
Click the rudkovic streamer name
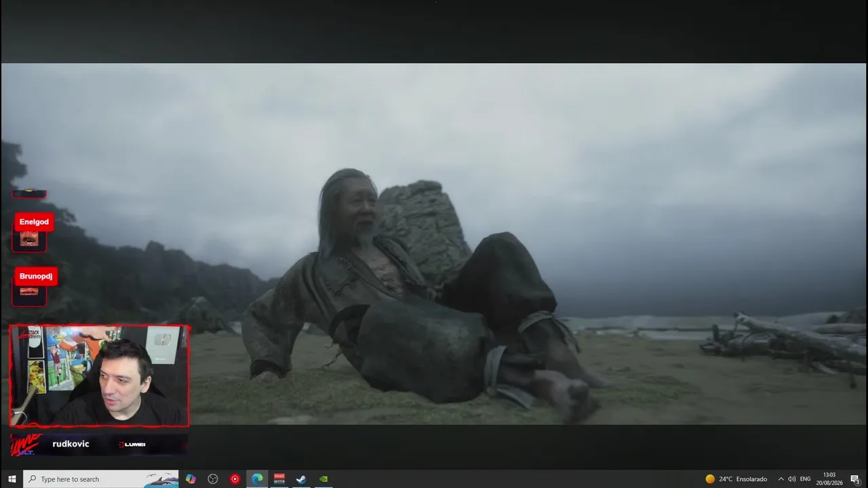pyautogui.click(x=71, y=444)
